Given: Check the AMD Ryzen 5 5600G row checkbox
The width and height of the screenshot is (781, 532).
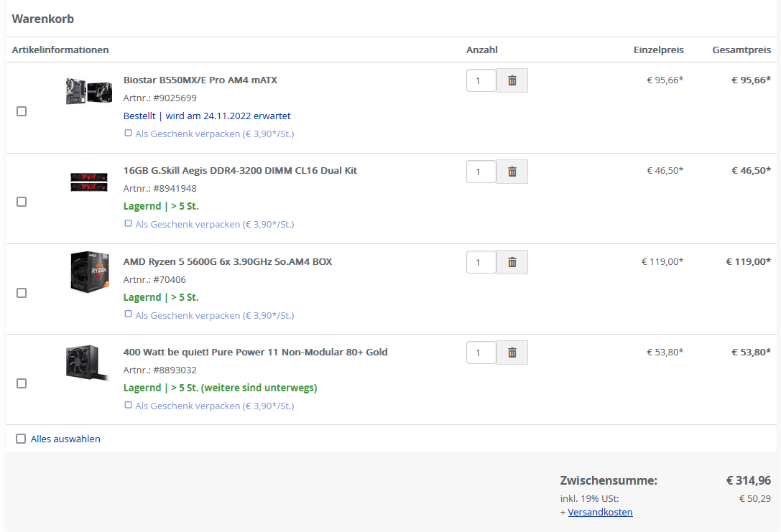Looking at the screenshot, I should 22,293.
